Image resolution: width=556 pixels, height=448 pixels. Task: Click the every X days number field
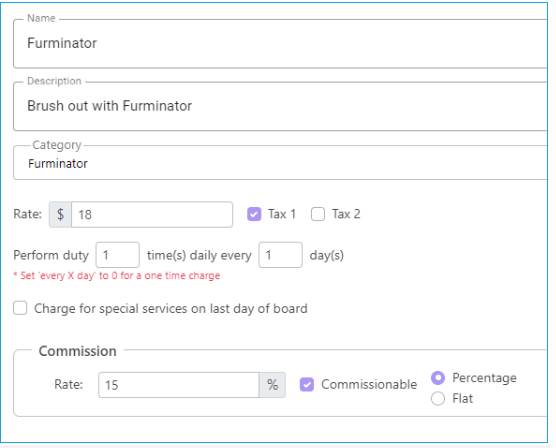click(280, 255)
